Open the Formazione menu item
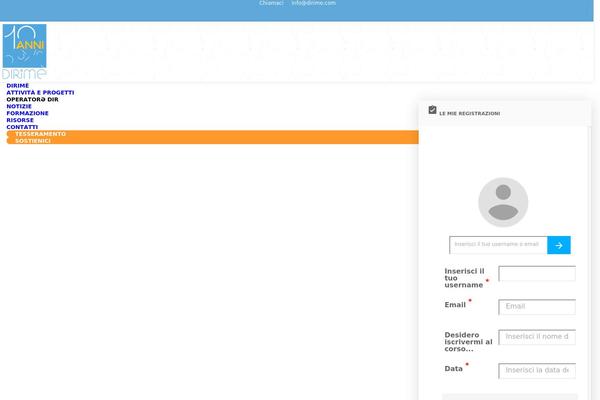This screenshot has height=400, width=600. coord(28,113)
